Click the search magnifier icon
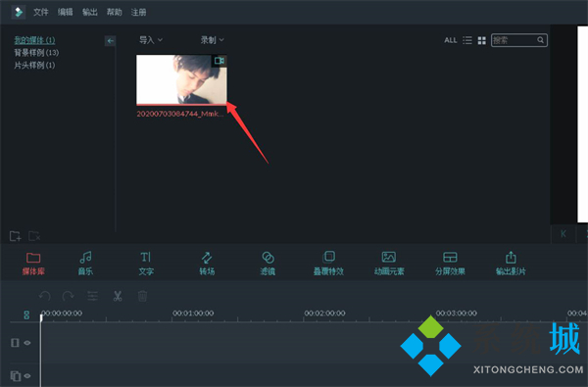Screen dimensions: 588x387 click(540, 40)
